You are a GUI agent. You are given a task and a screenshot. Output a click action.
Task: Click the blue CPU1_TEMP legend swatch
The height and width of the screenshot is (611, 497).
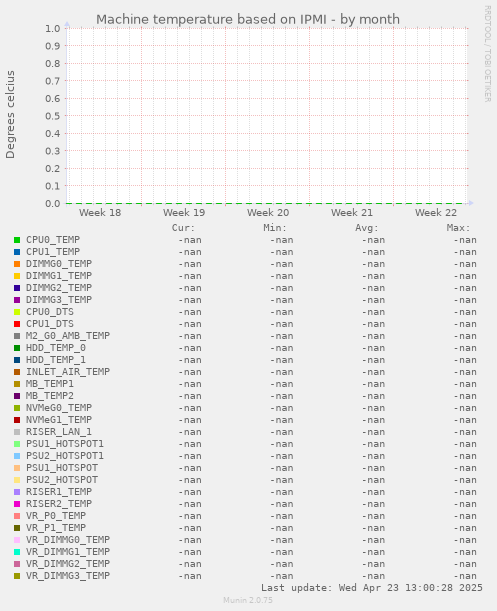click(17, 252)
